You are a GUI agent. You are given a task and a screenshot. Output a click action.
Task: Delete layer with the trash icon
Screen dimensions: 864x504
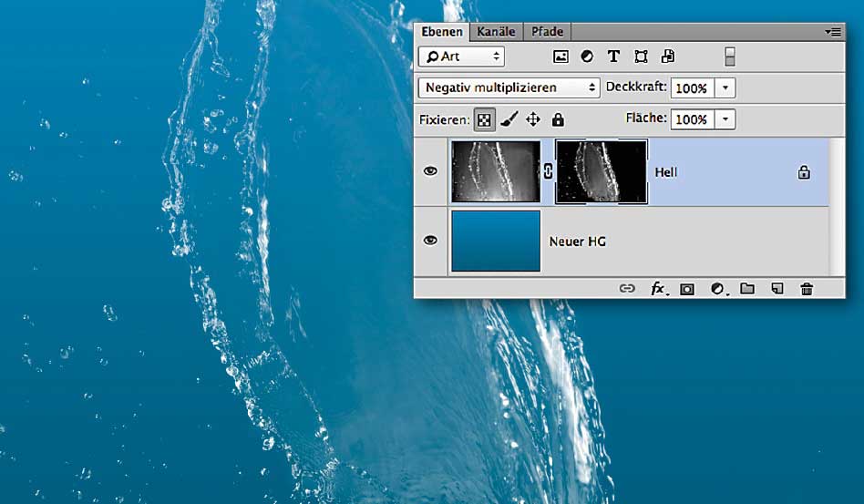pos(807,289)
